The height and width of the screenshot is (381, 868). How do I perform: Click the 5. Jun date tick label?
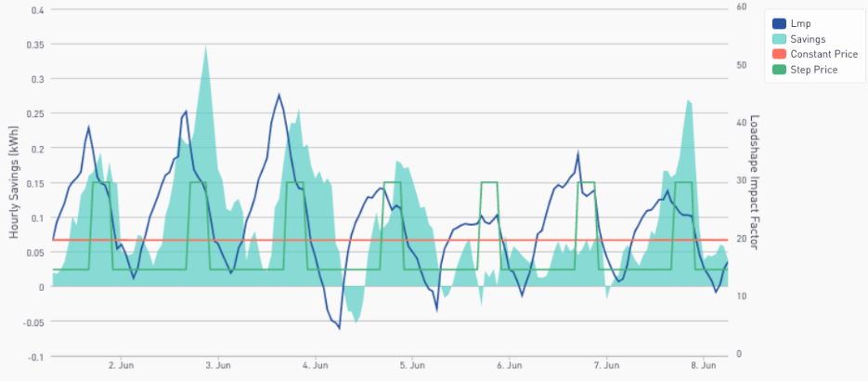[412, 365]
